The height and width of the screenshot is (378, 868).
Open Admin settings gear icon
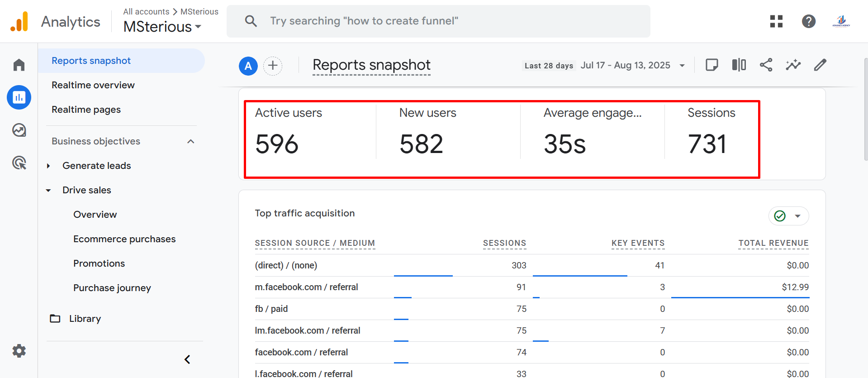pos(19,351)
